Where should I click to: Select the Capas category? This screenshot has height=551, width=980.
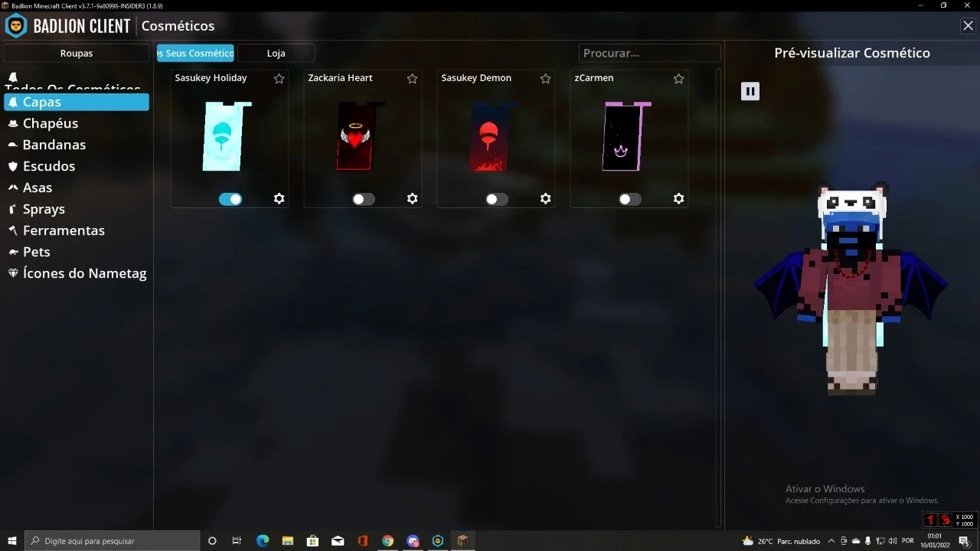[77, 102]
